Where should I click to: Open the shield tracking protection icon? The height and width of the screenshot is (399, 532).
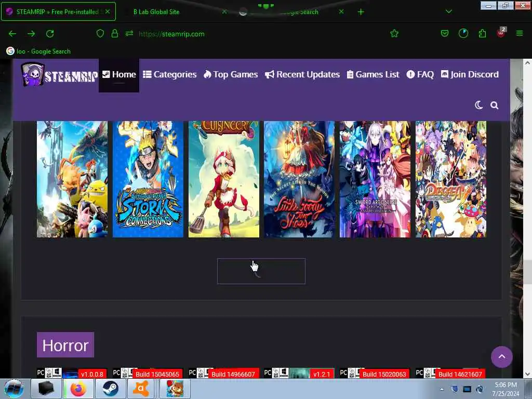pos(100,33)
